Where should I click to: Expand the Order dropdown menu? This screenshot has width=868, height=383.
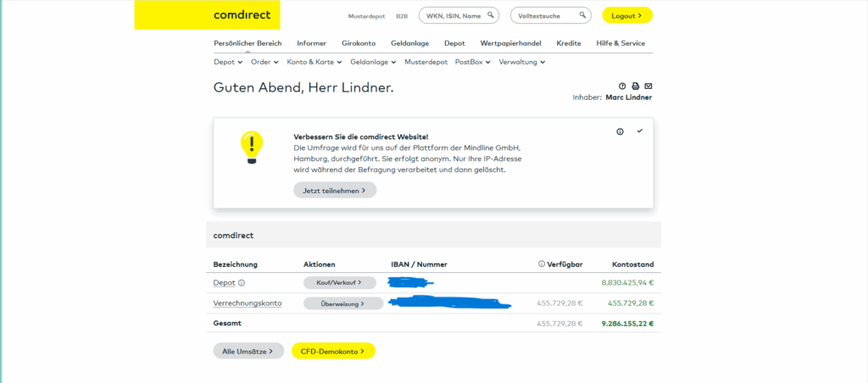[265, 62]
